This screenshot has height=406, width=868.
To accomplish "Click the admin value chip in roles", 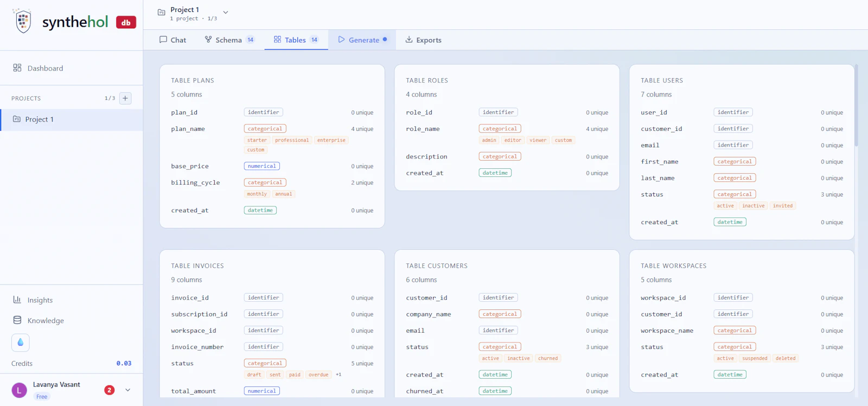I will 489,140.
